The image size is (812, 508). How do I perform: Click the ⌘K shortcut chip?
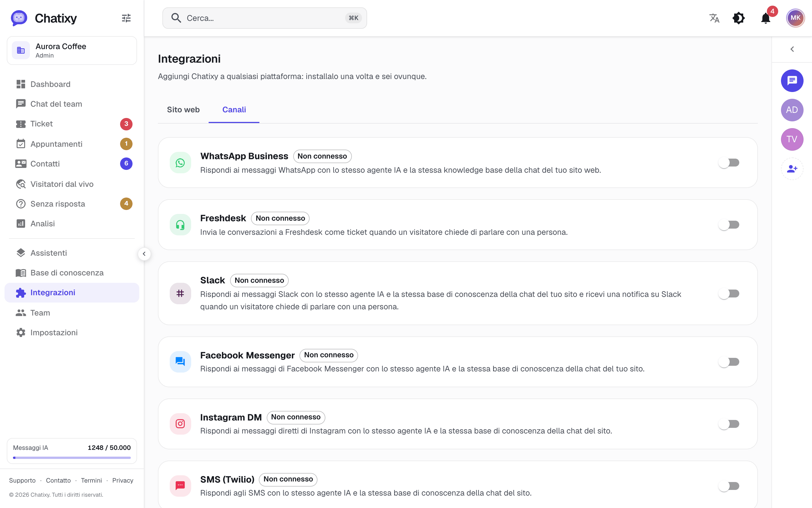click(x=353, y=18)
